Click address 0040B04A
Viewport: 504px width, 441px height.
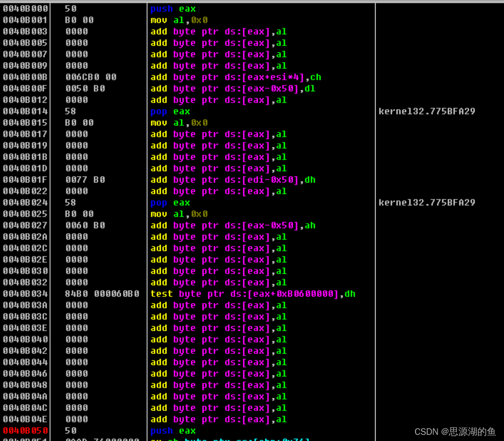pos(25,396)
